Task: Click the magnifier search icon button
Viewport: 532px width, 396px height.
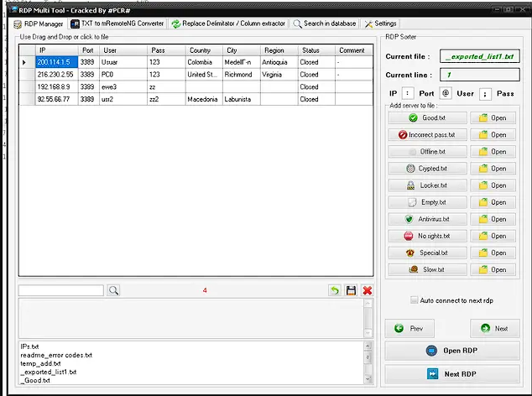Action: pos(113,290)
